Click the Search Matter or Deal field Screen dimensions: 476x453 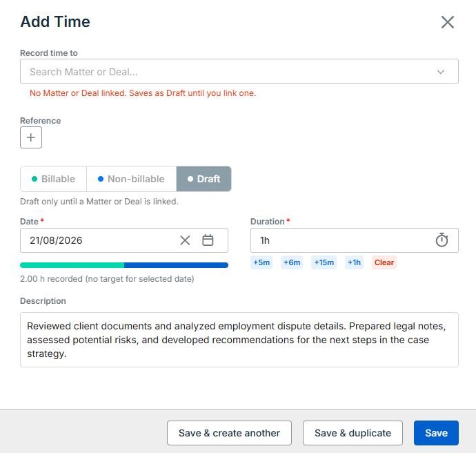click(239, 71)
